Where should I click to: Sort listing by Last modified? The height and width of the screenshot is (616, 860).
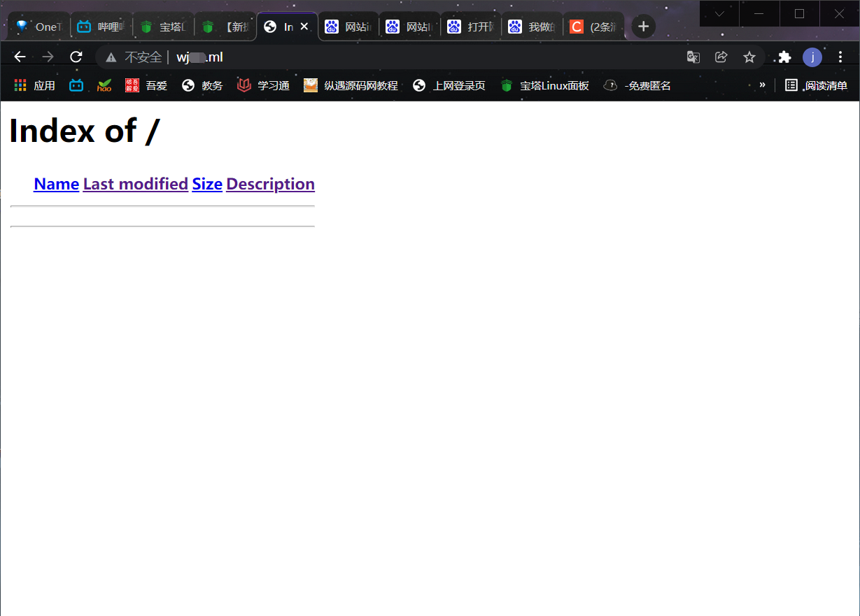click(136, 184)
